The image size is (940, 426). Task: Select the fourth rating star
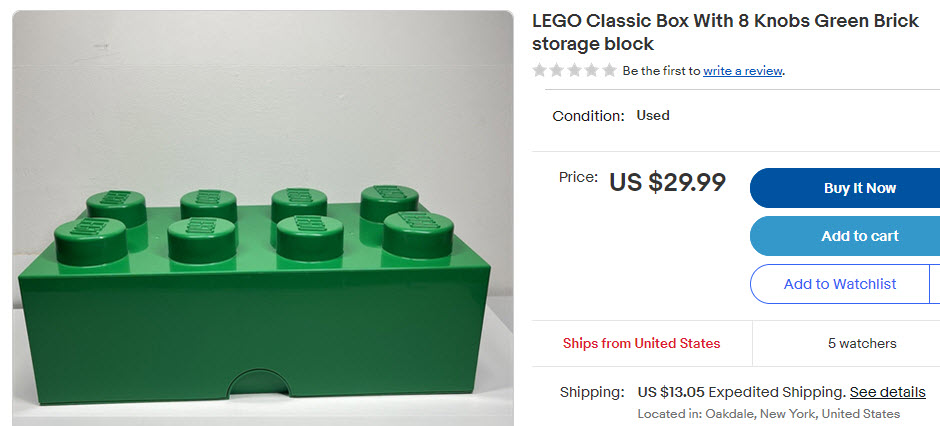pos(592,71)
